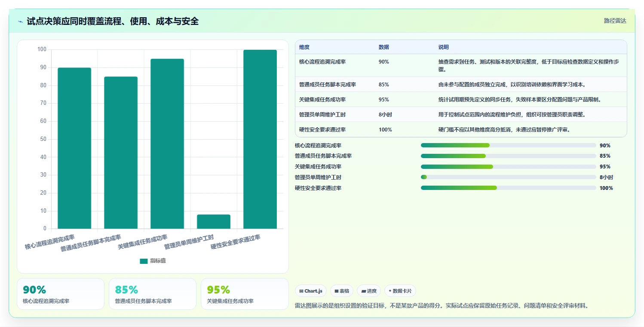This screenshot has width=644, height=327.
Task: Click the 核心流程追溯完成率 label in progress list
Action: tap(318, 146)
